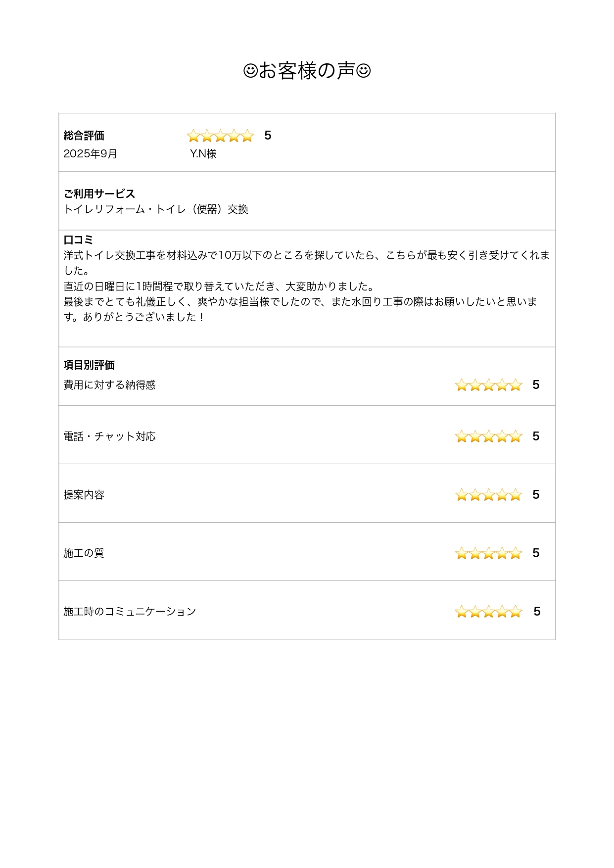
Task: Click the 項目別評価 heading
Action: (x=89, y=365)
